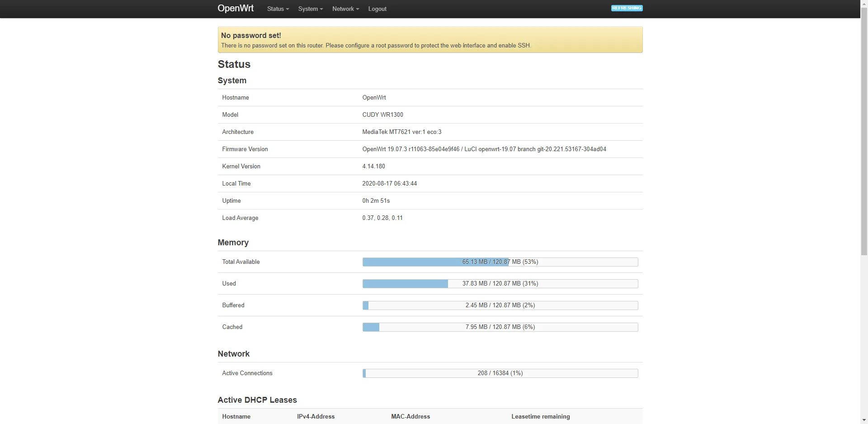Image resolution: width=868 pixels, height=424 pixels.
Task: Click the 'IPv4-Address' column header
Action: tap(316, 417)
